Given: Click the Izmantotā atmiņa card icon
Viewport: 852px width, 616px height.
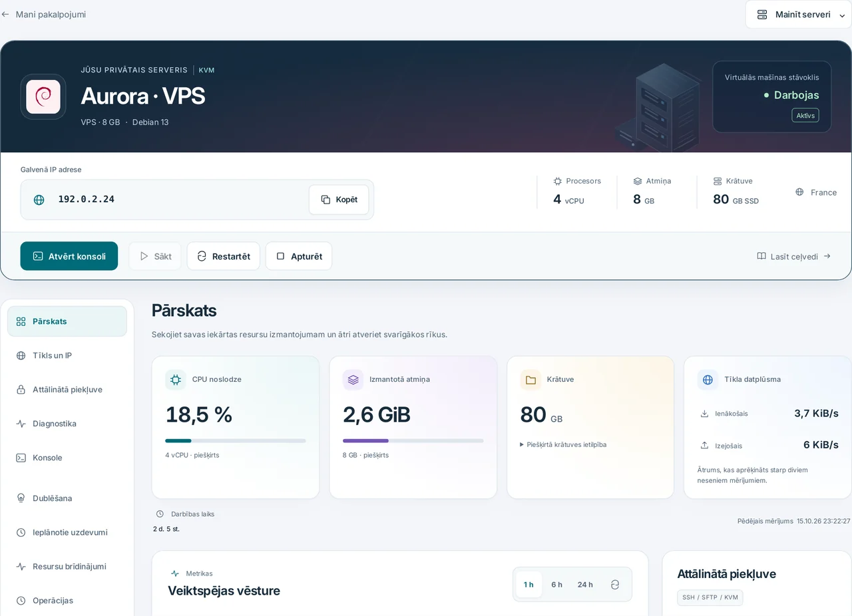Looking at the screenshot, I should [x=353, y=380].
